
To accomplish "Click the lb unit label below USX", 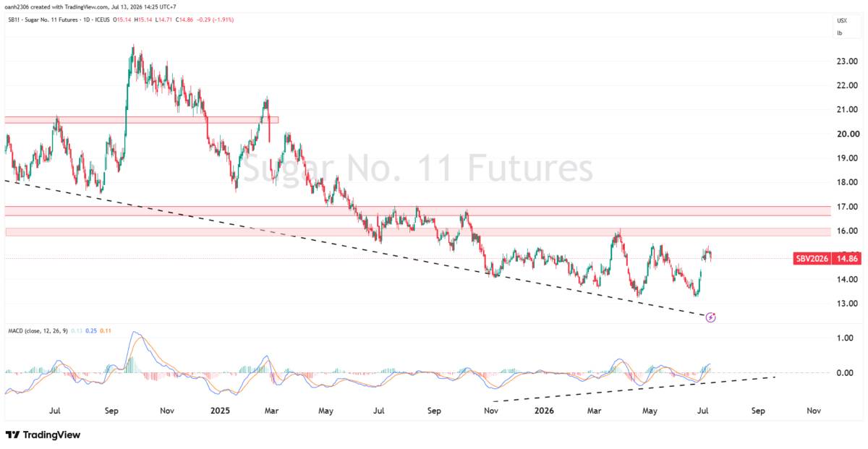I will click(840, 33).
